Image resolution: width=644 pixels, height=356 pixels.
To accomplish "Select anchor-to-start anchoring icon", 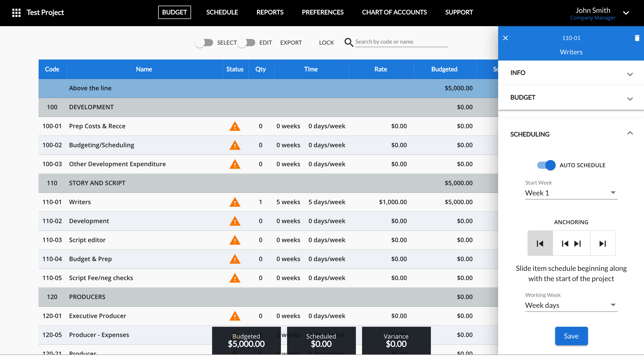I will coord(540,243).
